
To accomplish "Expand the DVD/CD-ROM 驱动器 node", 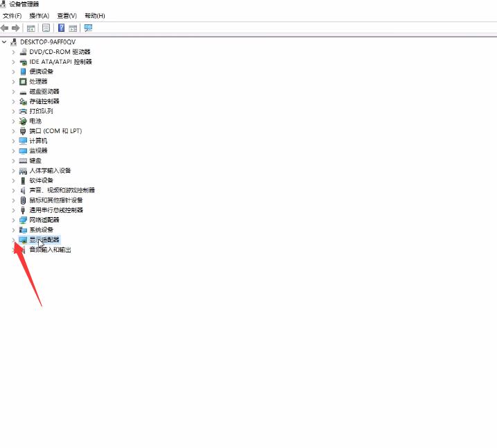I will 13,52.
